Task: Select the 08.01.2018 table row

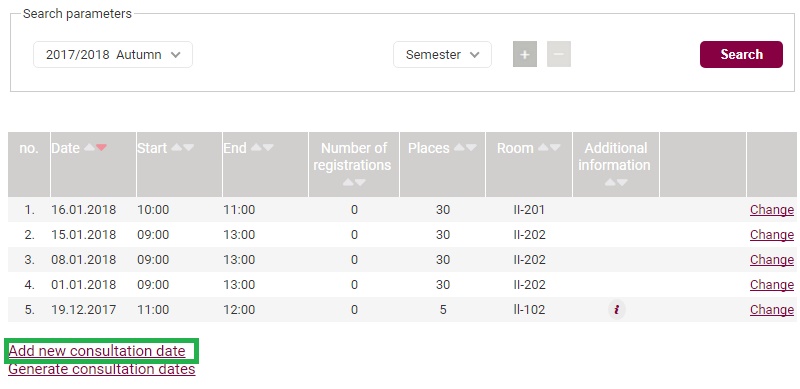Action: coord(402,260)
